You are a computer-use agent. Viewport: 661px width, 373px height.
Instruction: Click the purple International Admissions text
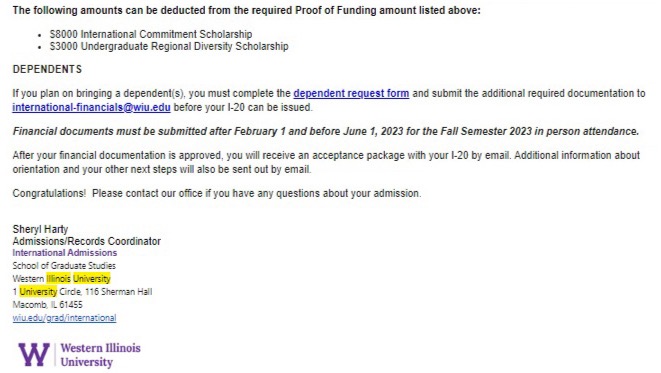64,253
